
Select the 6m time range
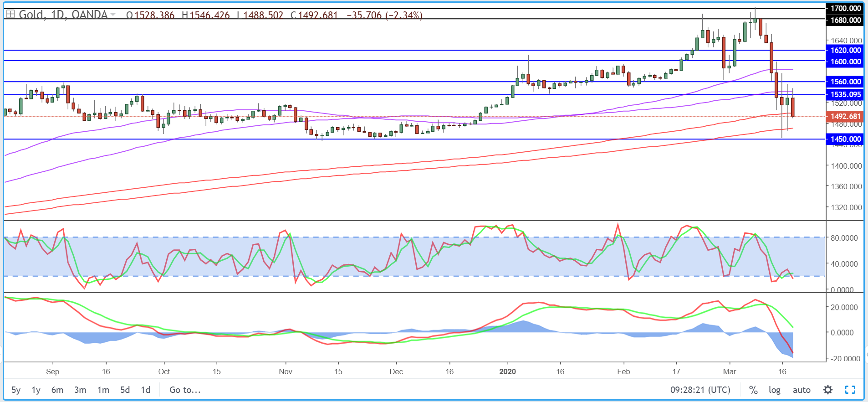57,390
